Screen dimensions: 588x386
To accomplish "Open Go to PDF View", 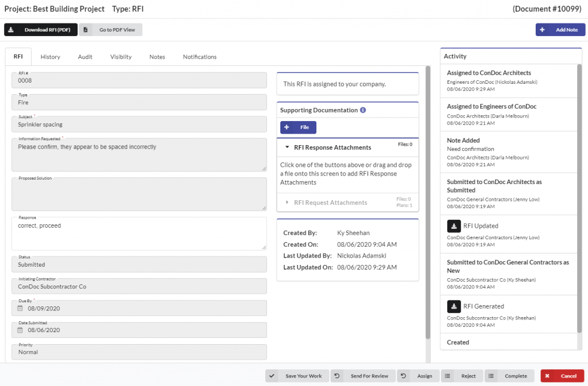I will point(111,30).
